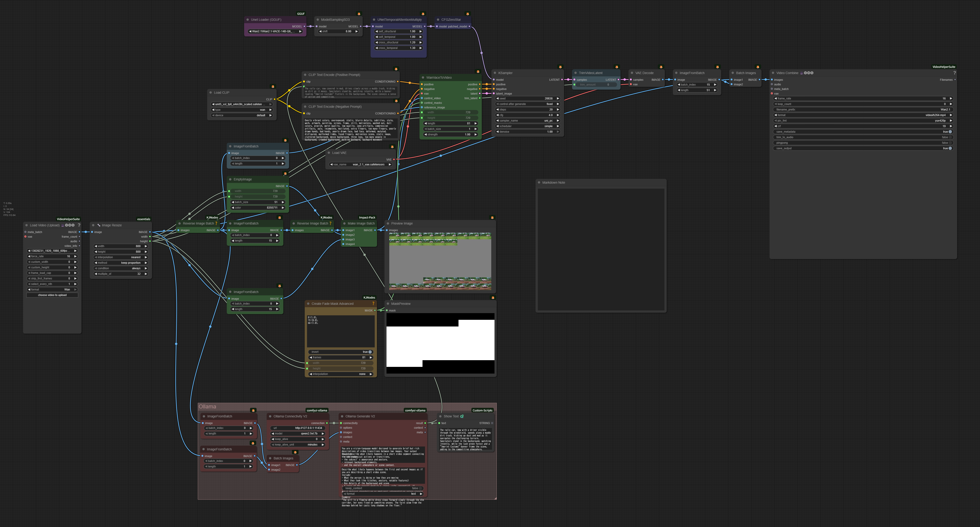This screenshot has height=527, width=980.
Task: Click the wrench icon on Image Resize node
Action: pyautogui.click(x=99, y=225)
